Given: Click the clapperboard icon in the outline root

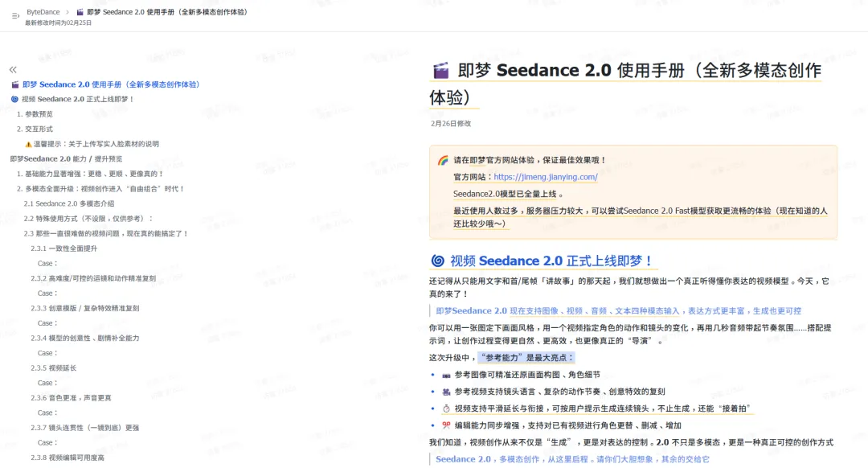Looking at the screenshot, I should (x=15, y=84).
